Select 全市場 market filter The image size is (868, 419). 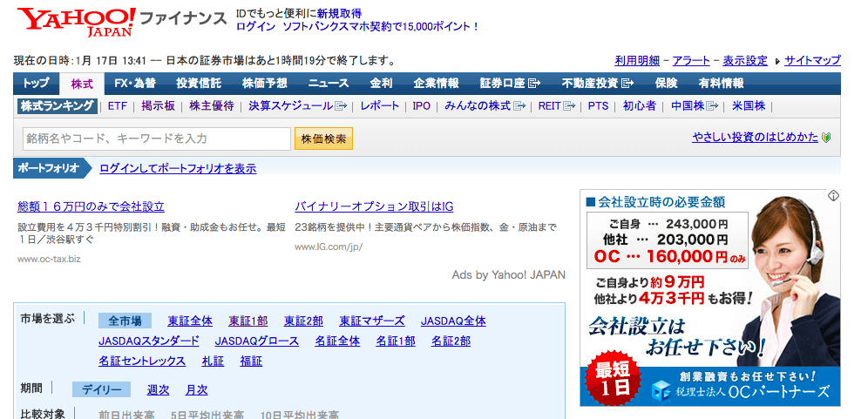[125, 321]
